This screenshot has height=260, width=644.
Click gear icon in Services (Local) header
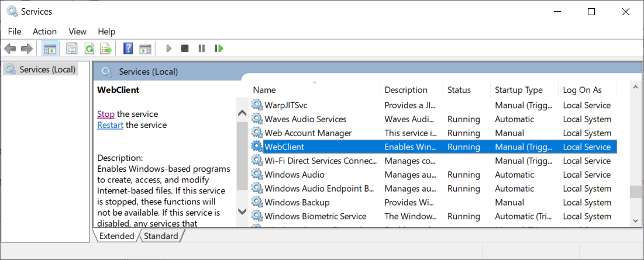pyautogui.click(x=107, y=72)
